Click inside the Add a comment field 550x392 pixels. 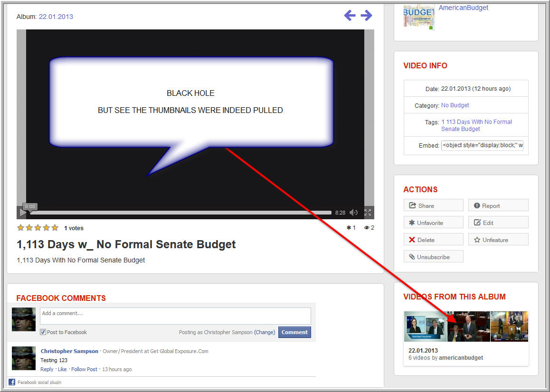pyautogui.click(x=175, y=316)
